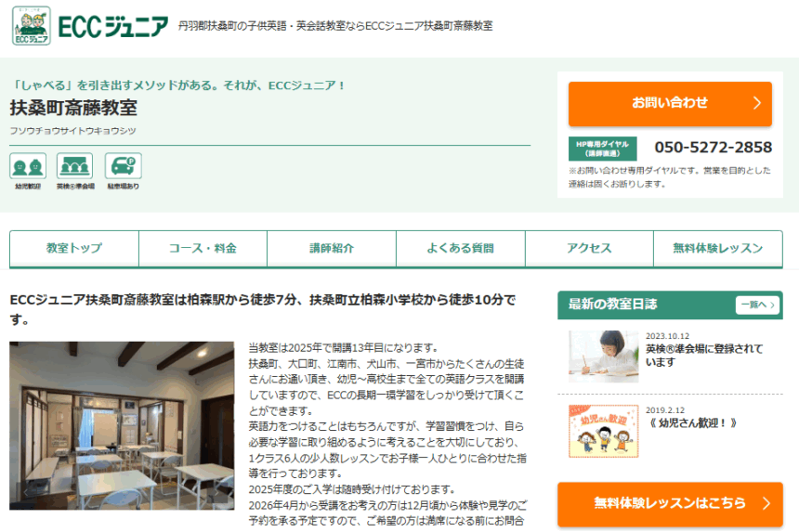
Task: Open the よくある質問 tab
Action: click(x=460, y=249)
